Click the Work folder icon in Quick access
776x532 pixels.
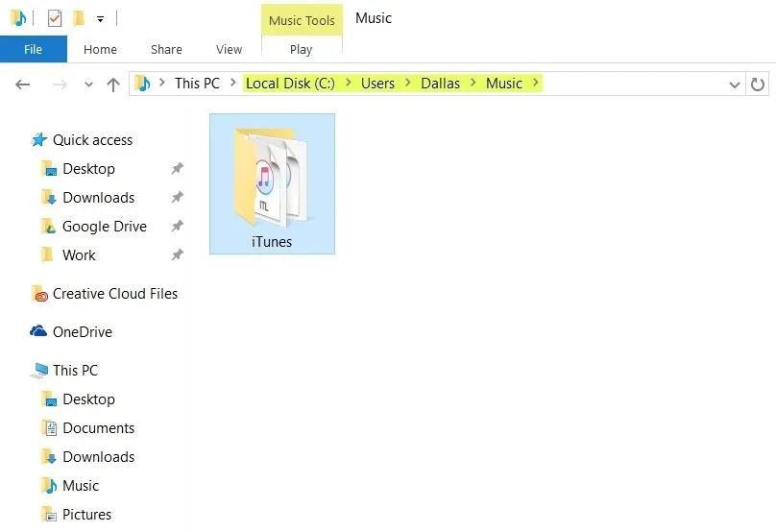47,254
